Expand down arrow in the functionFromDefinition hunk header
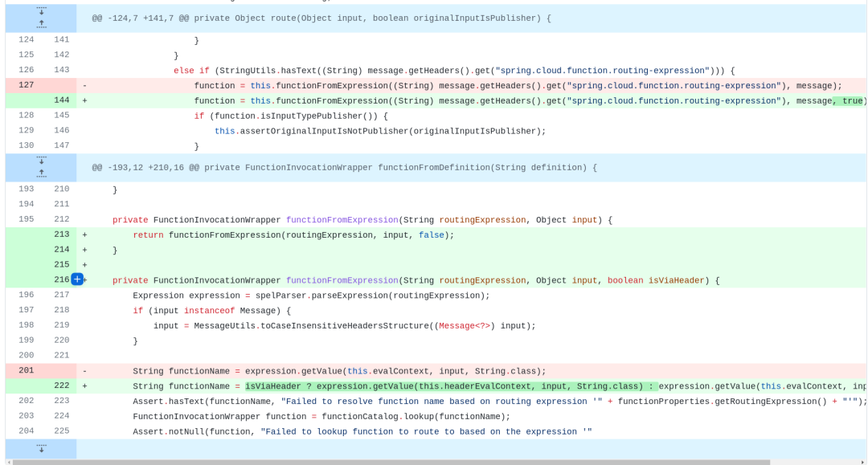This screenshot has width=868, height=465. (x=41, y=161)
